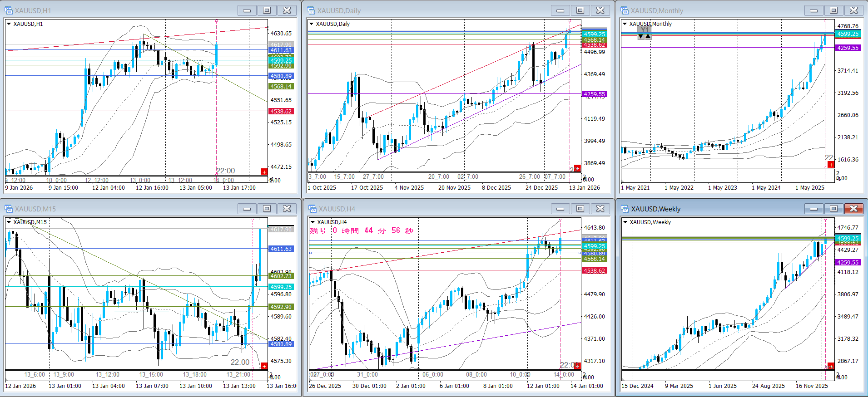Select the red 4538.62 price label in H1 chart
868x397 pixels.
coord(281,111)
